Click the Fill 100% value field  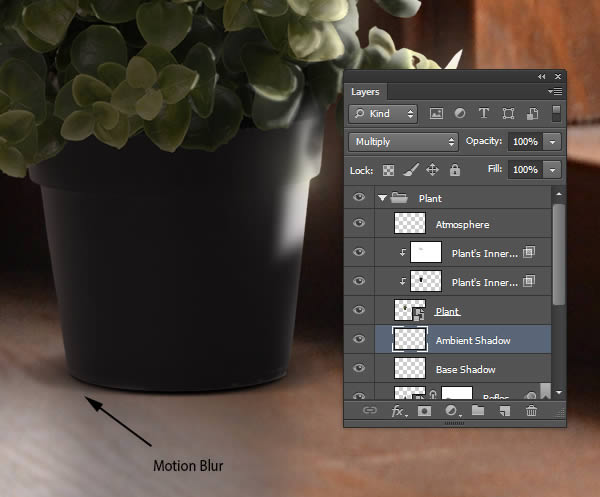point(525,170)
